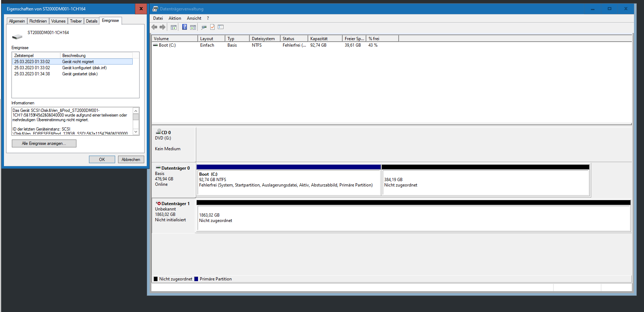Open the Ansicht menu

click(194, 18)
